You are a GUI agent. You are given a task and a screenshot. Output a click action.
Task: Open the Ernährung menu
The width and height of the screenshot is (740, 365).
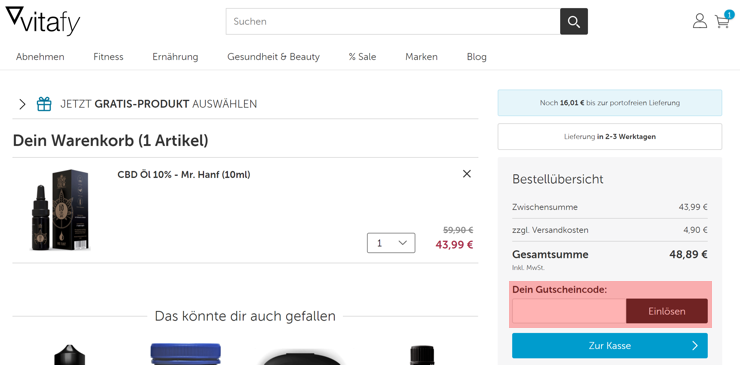pos(175,57)
